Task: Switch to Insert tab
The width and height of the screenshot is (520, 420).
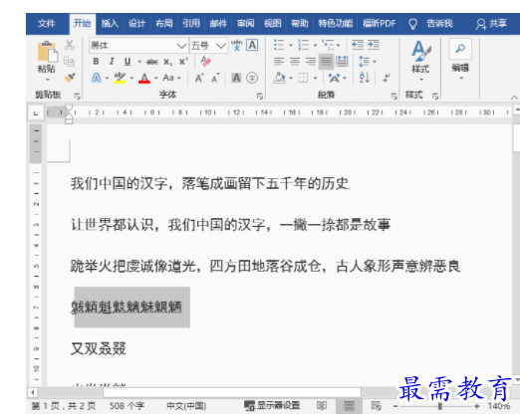Action: (x=110, y=24)
